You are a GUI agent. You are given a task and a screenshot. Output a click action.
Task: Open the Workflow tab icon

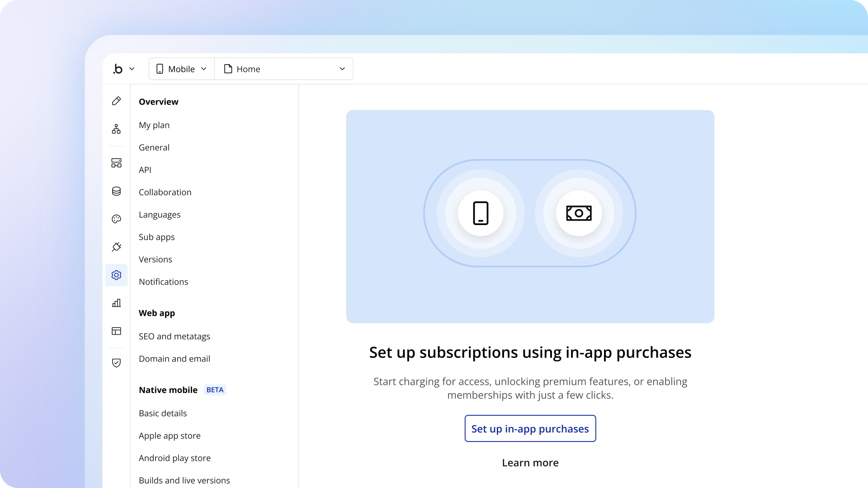[116, 129]
